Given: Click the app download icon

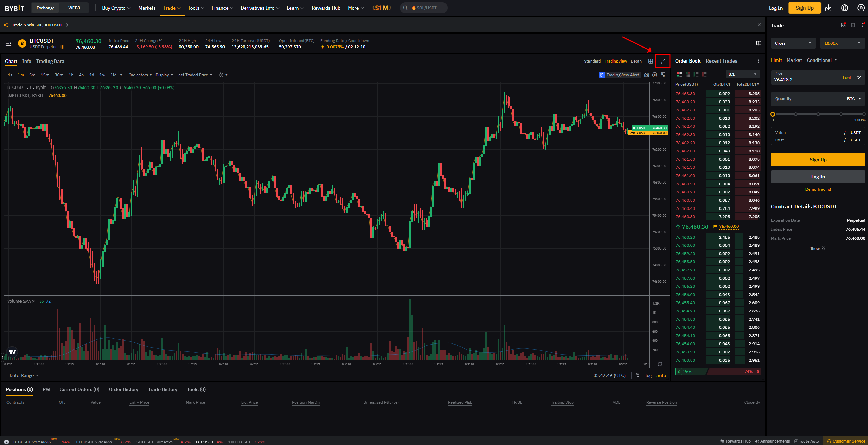Looking at the screenshot, I should [x=828, y=8].
